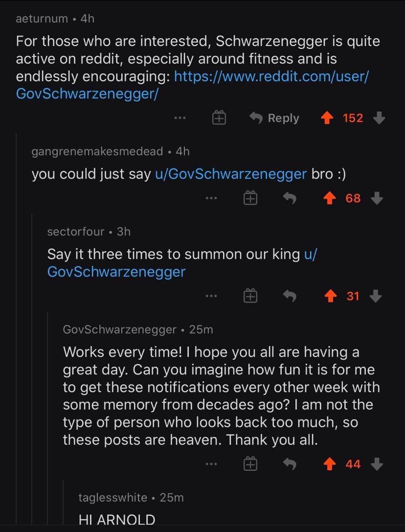The image size is (405, 532).
Task: Toggle downvote on aeturnum's comment
Action: [x=380, y=117]
